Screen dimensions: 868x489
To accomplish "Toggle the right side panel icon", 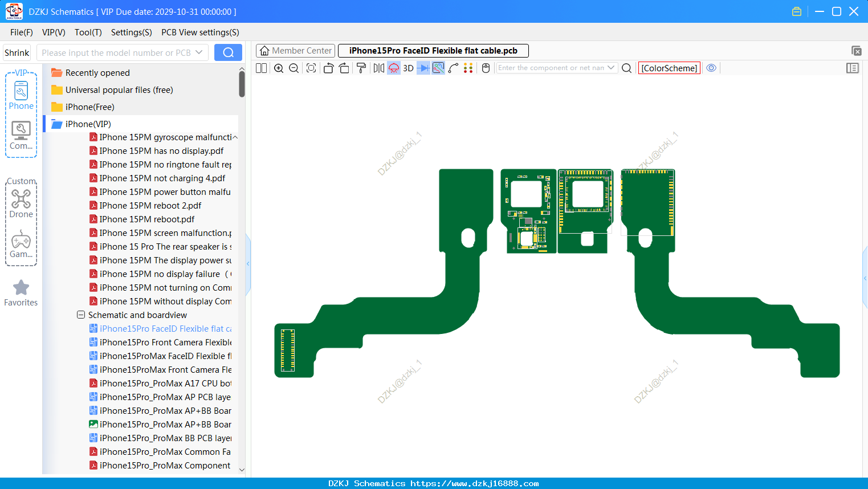I will (853, 68).
